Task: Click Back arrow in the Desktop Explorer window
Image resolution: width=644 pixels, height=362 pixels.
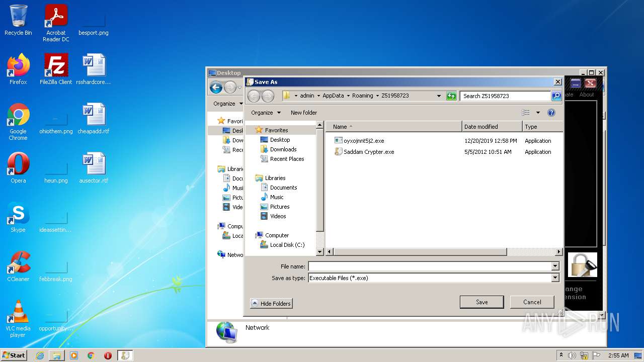Action: (216, 87)
